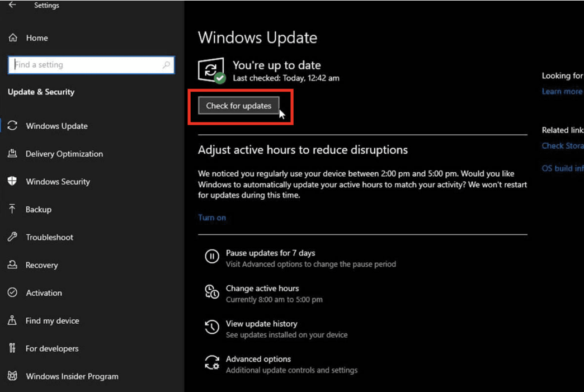The width and height of the screenshot is (584, 392).
Task: Click the Delivery Optimization icon
Action: coord(12,153)
